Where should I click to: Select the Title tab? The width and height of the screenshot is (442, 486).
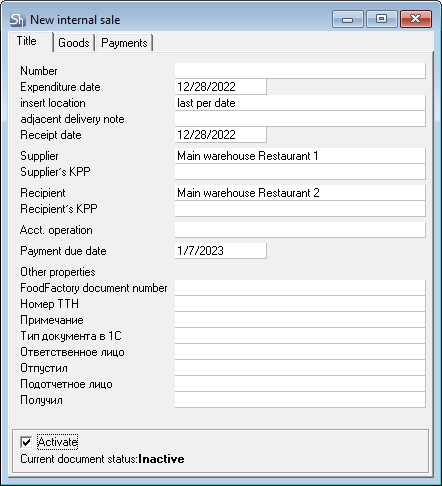[x=27, y=41]
